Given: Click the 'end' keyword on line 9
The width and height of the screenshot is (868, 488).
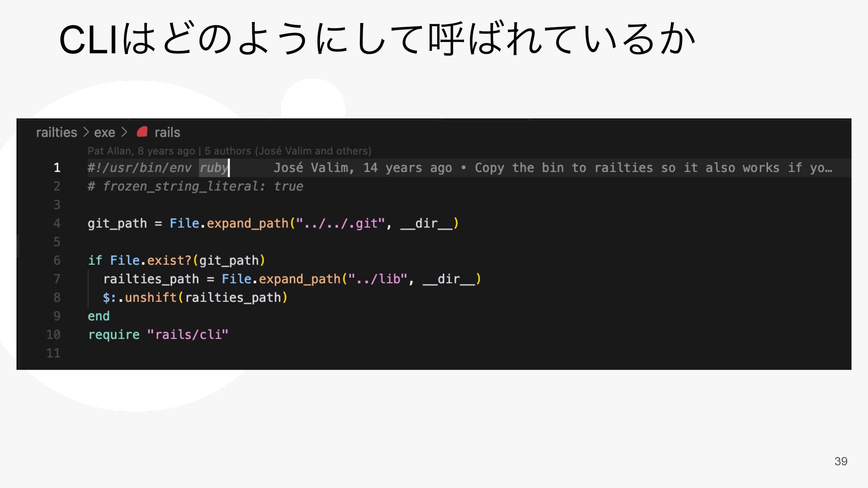Looking at the screenshot, I should coord(99,316).
